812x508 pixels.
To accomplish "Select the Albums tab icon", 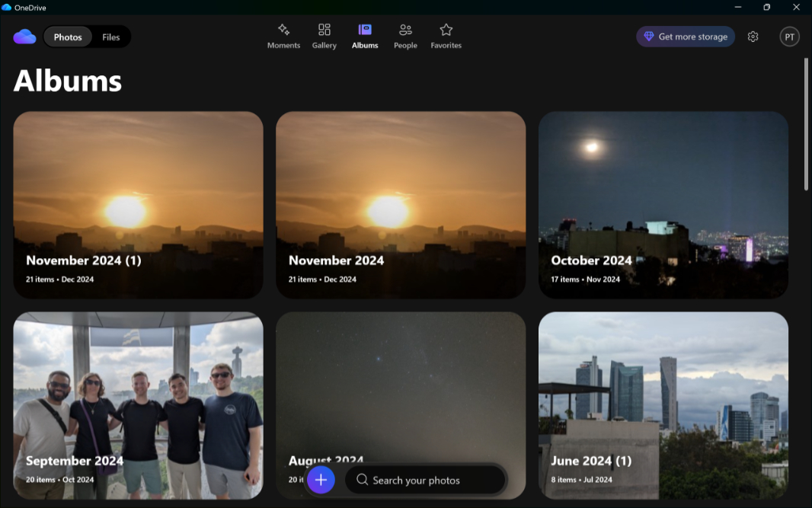I will coord(365,30).
